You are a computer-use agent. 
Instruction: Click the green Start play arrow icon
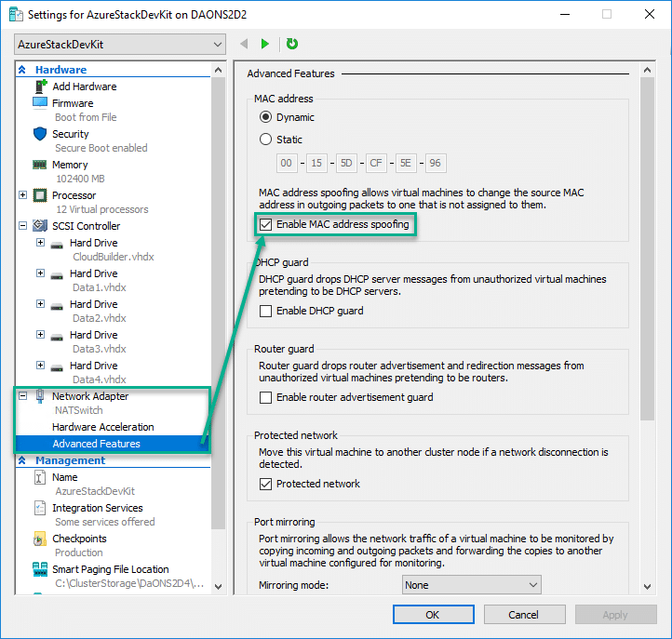(x=265, y=44)
